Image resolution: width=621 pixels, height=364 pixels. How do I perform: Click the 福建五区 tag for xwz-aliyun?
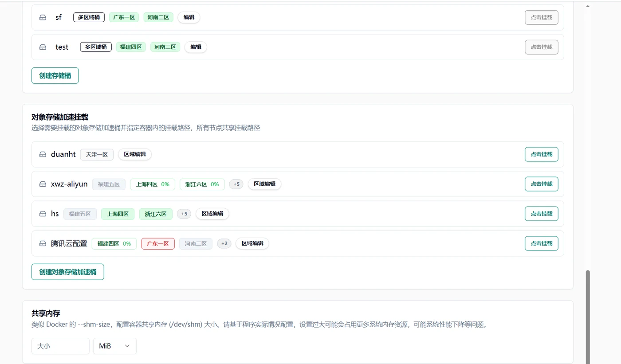109,184
